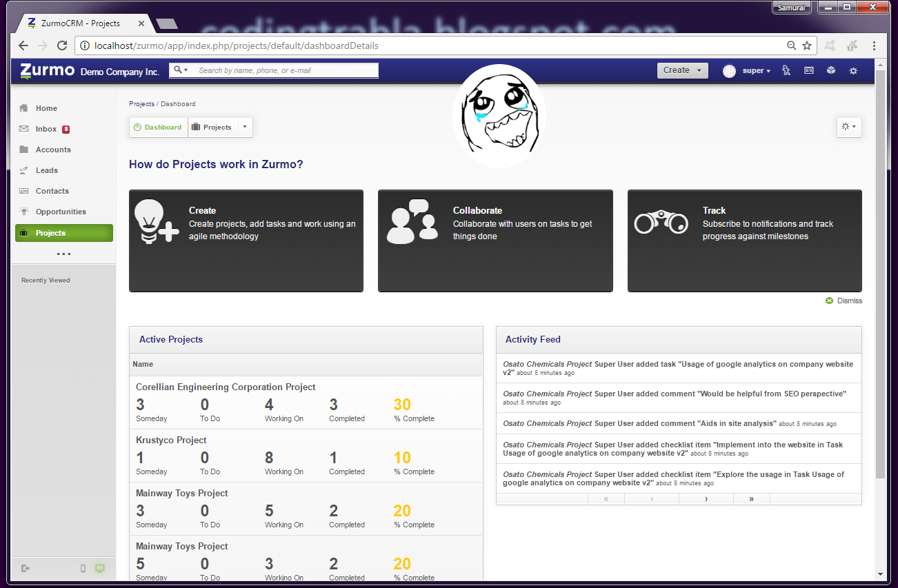Open the Create dropdown button
The height and width of the screenshot is (588, 898).
[x=682, y=70]
